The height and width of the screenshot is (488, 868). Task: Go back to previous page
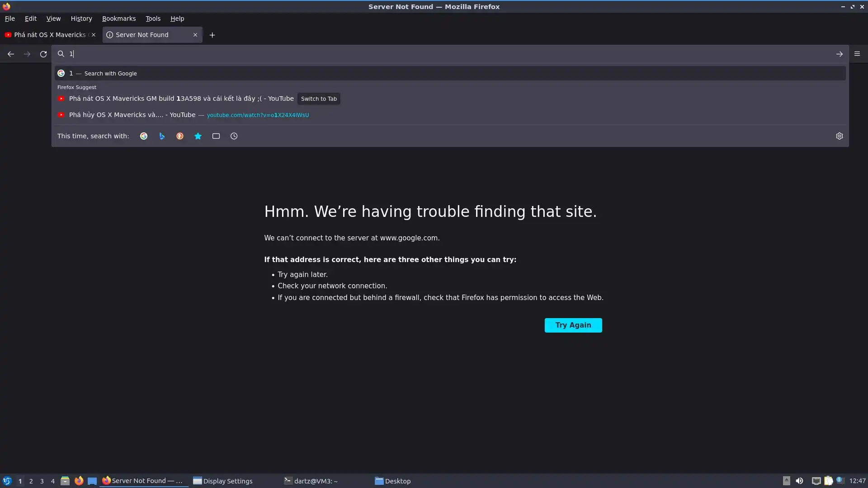pyautogui.click(x=11, y=54)
